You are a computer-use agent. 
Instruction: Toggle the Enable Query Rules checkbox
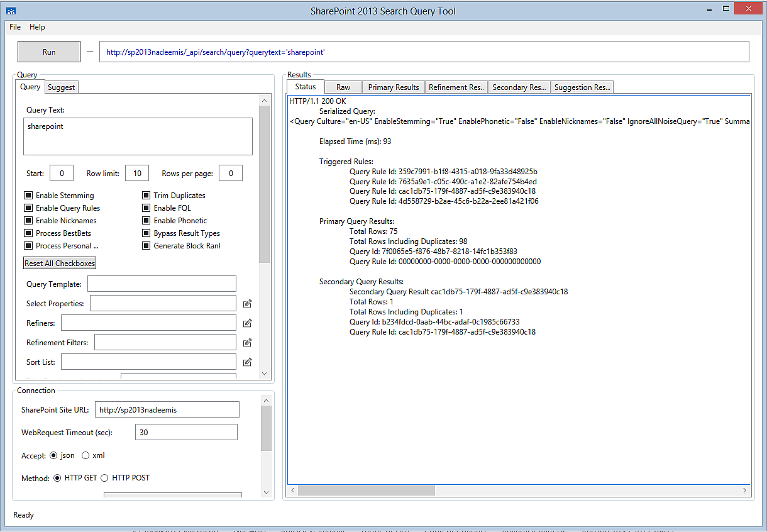[x=28, y=208]
